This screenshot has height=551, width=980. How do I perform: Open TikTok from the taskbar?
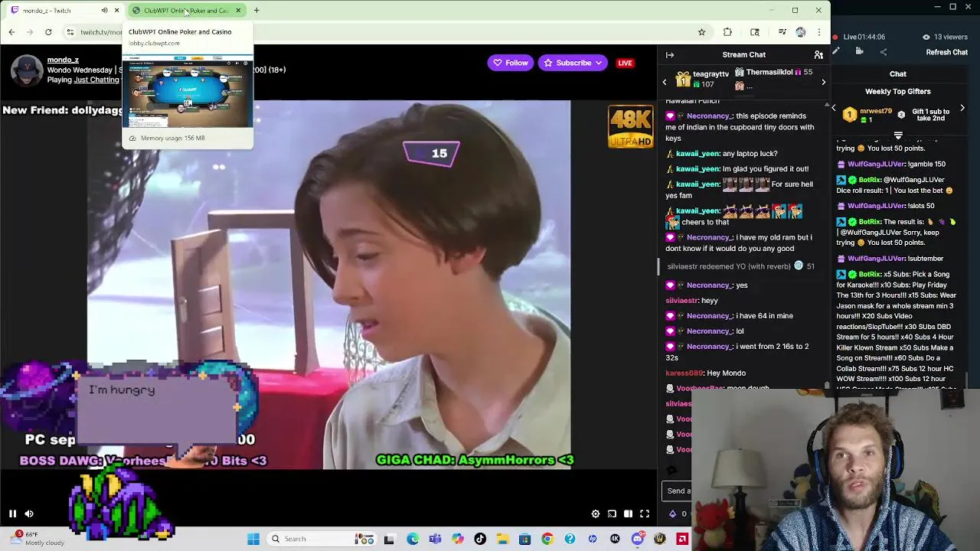[x=480, y=539]
